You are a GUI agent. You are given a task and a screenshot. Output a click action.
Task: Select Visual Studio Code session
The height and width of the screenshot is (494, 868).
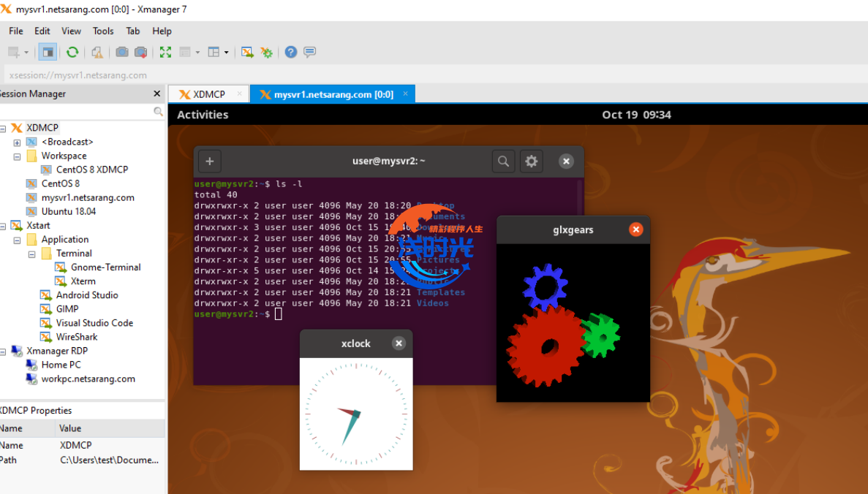[x=94, y=323]
